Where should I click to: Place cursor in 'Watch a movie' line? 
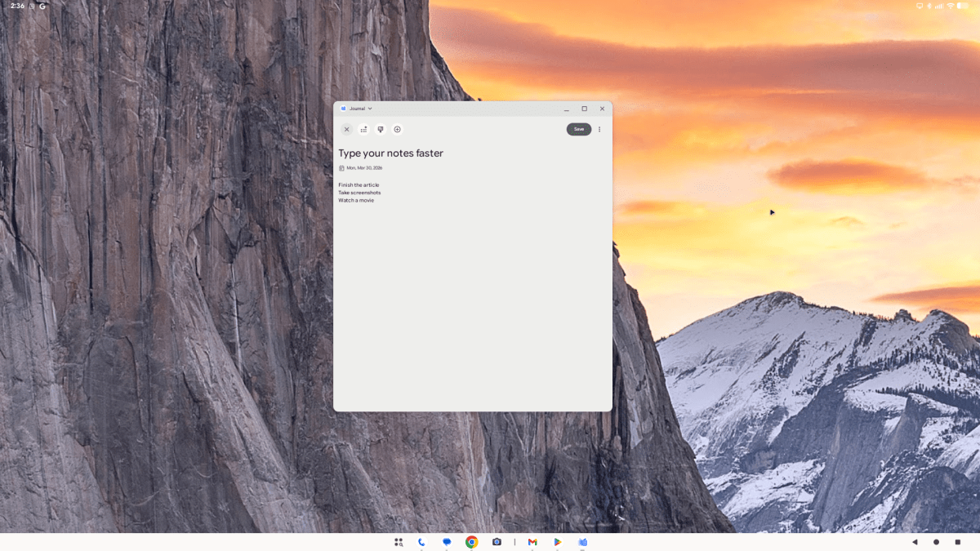357,200
